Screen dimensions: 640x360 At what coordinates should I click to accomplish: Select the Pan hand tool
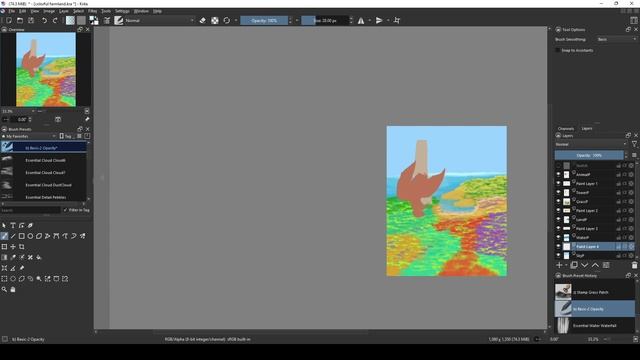pyautogui.click(x=13, y=289)
